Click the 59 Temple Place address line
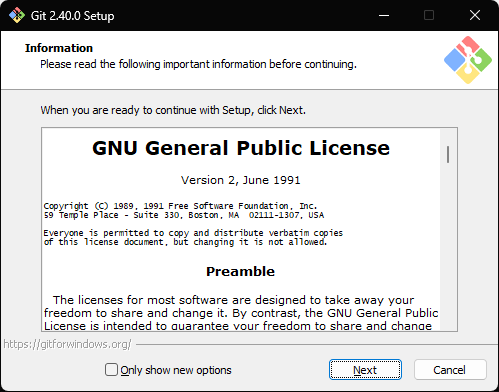This screenshot has width=499, height=392. [184, 215]
